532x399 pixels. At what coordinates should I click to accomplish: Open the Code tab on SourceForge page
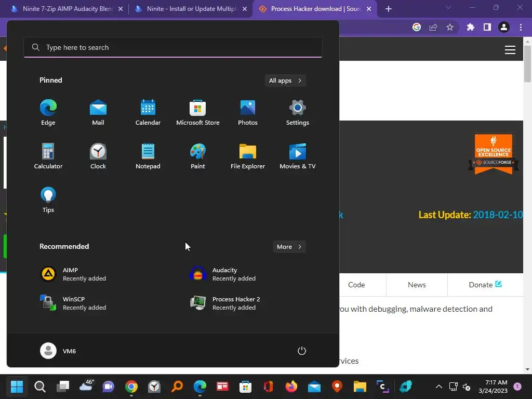click(356, 285)
